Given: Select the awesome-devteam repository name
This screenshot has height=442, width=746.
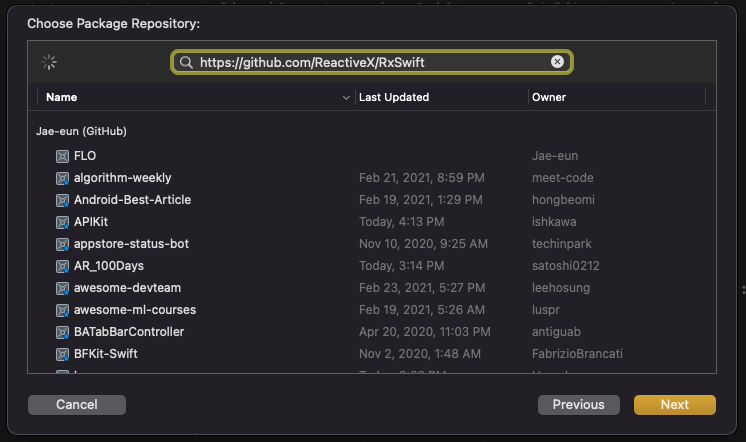Looking at the screenshot, I should coord(127,288).
